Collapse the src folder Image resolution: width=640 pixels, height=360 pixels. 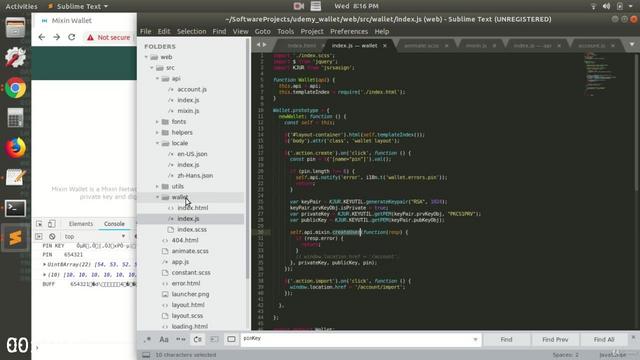[x=152, y=68]
